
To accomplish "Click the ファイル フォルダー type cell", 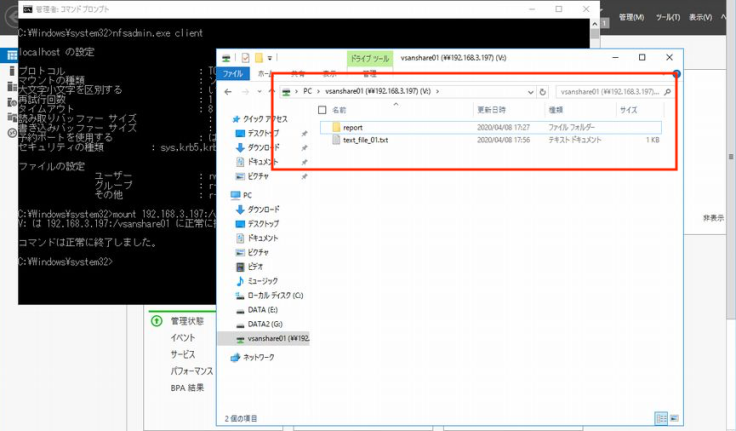I will point(572,127).
